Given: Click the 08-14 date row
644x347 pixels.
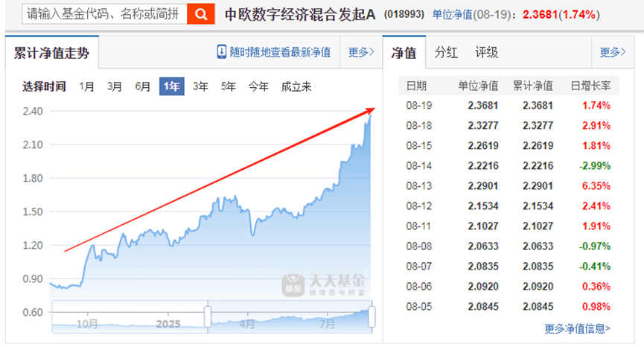Looking at the screenshot, I should pyautogui.click(x=508, y=166).
